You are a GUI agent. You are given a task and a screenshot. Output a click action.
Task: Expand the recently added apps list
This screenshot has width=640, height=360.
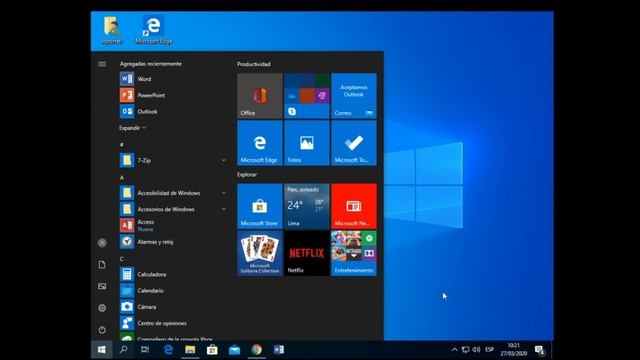click(132, 128)
